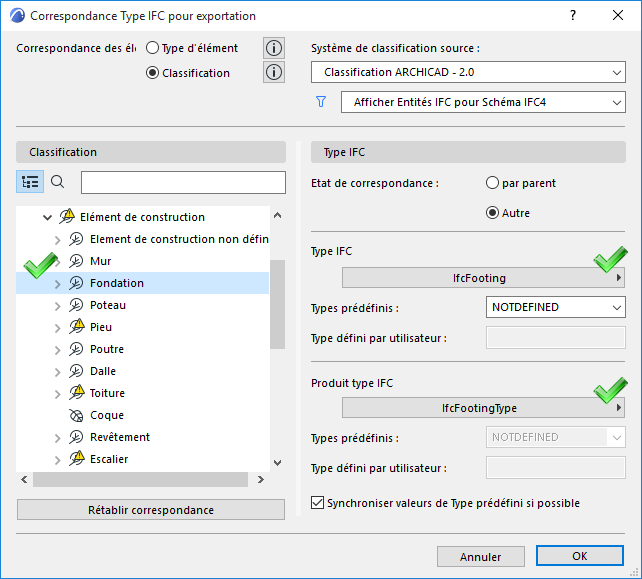Click info icon next to Classification option
642x579 pixels.
(273, 72)
